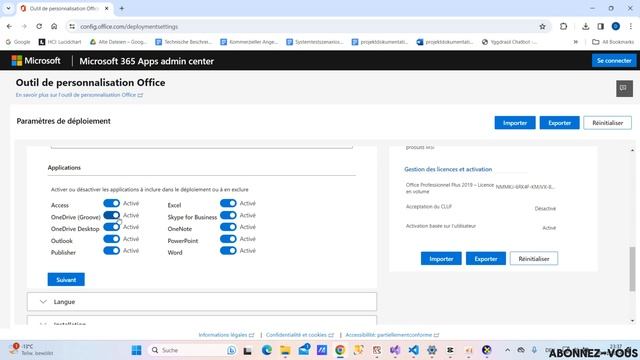Open the Chrome downloads icon
The width and height of the screenshot is (640, 360).
pos(585,27)
